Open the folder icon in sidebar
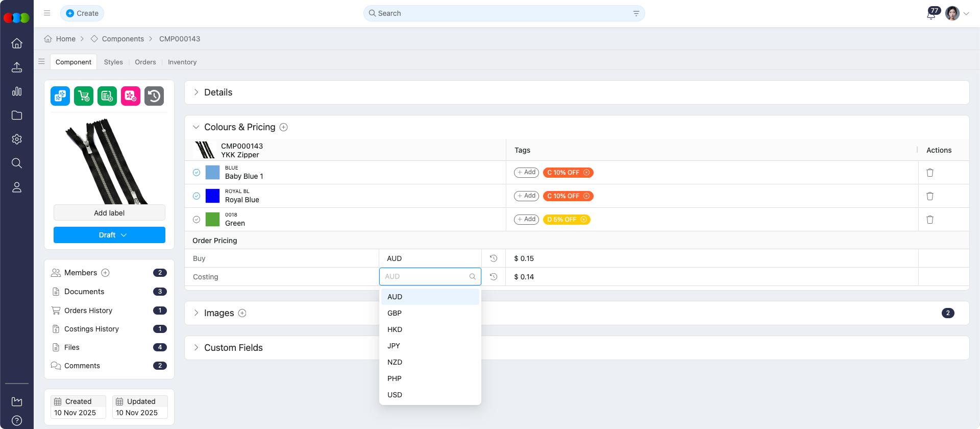Viewport: 980px width, 429px height. [17, 115]
